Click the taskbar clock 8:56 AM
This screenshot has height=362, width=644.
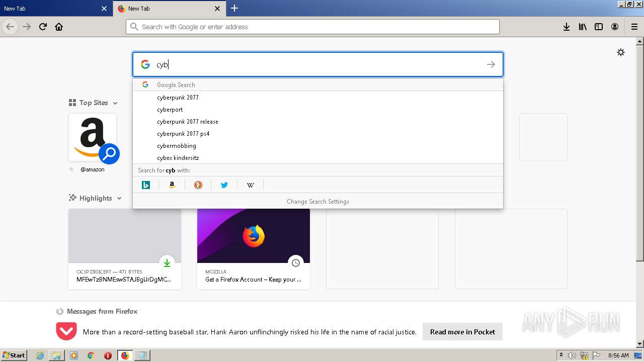pos(618,355)
